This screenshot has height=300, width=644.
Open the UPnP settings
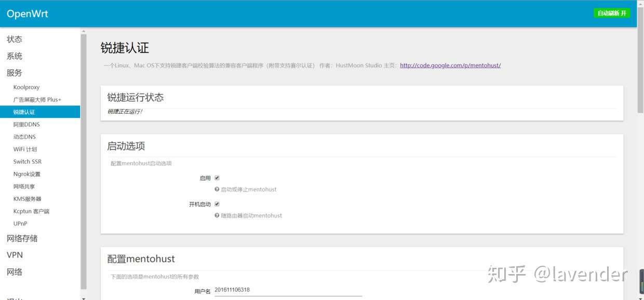pyautogui.click(x=20, y=224)
